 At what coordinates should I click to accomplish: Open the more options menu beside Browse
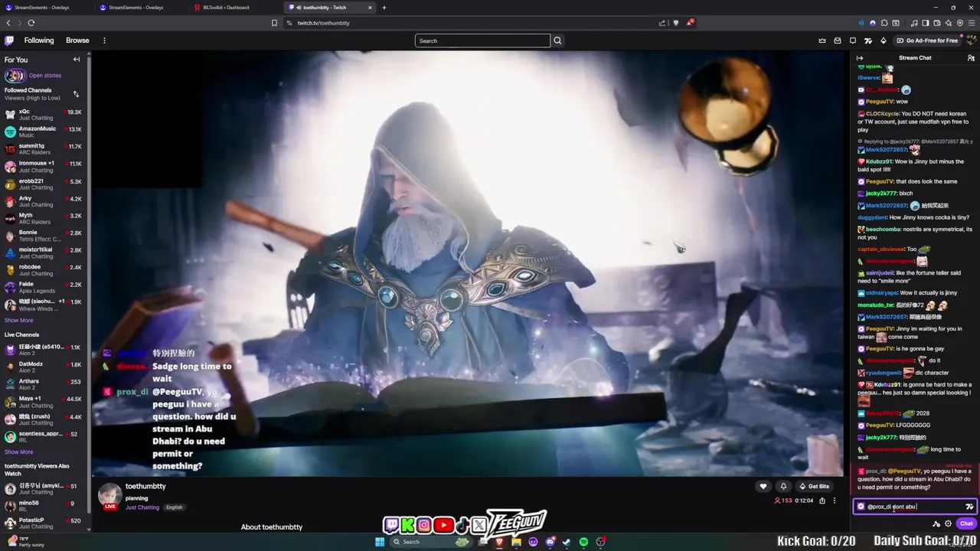104,41
